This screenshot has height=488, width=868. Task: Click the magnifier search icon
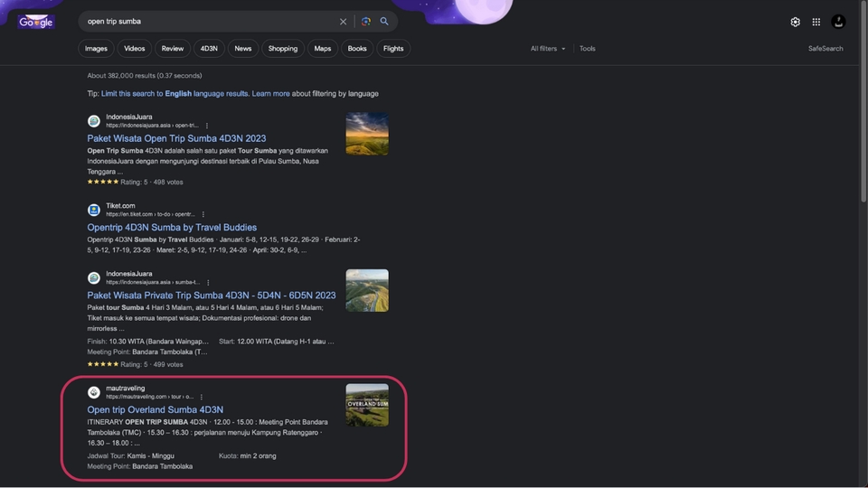[x=384, y=22]
